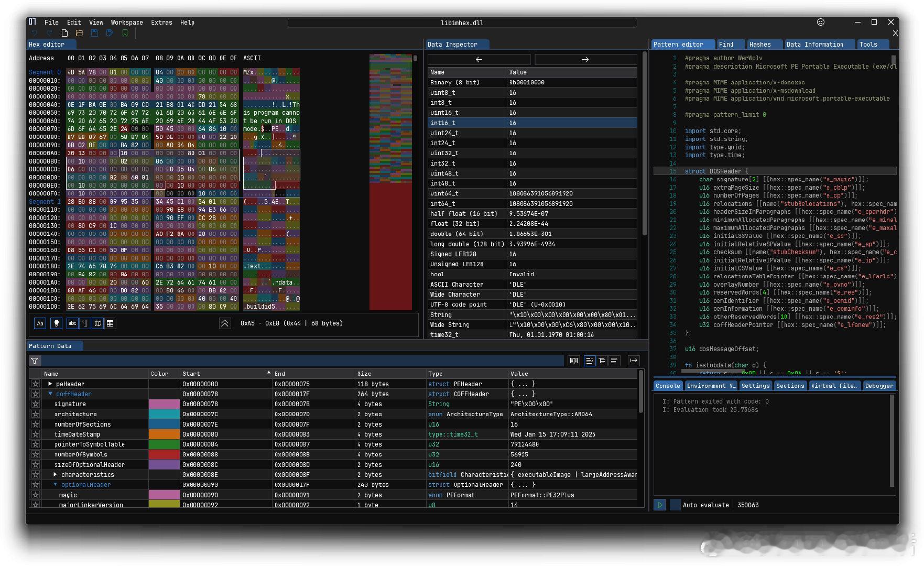
Task: Favorite the timeDateStamp row with its star
Action: click(36, 434)
